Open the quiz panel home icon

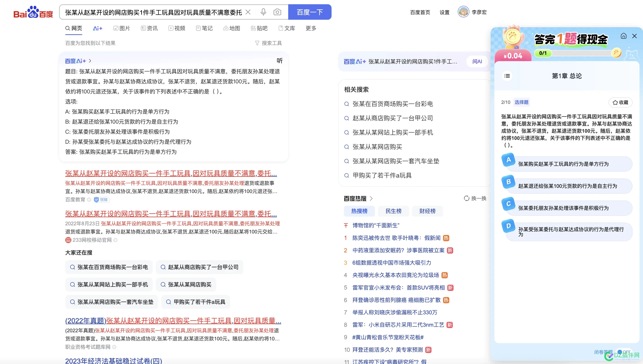pyautogui.click(x=623, y=36)
